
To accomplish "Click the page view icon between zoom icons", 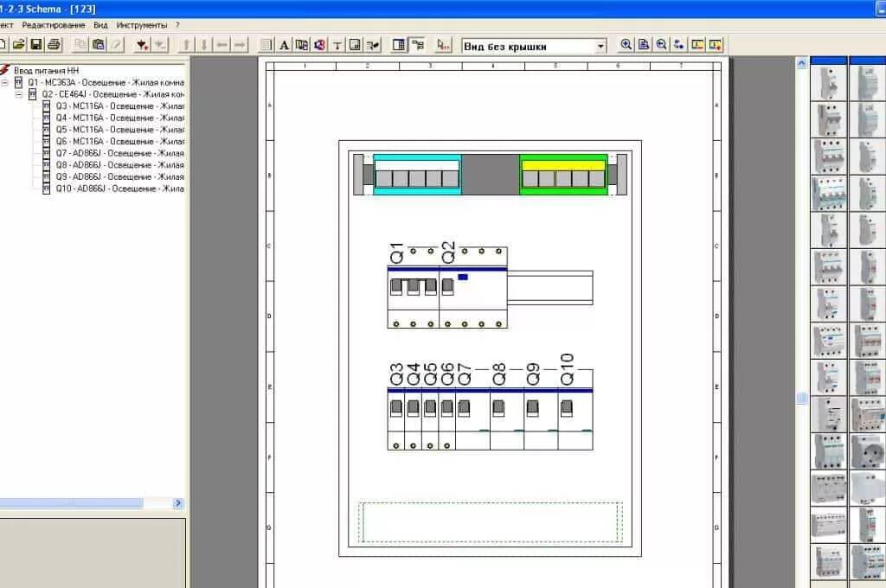I will click(x=644, y=45).
